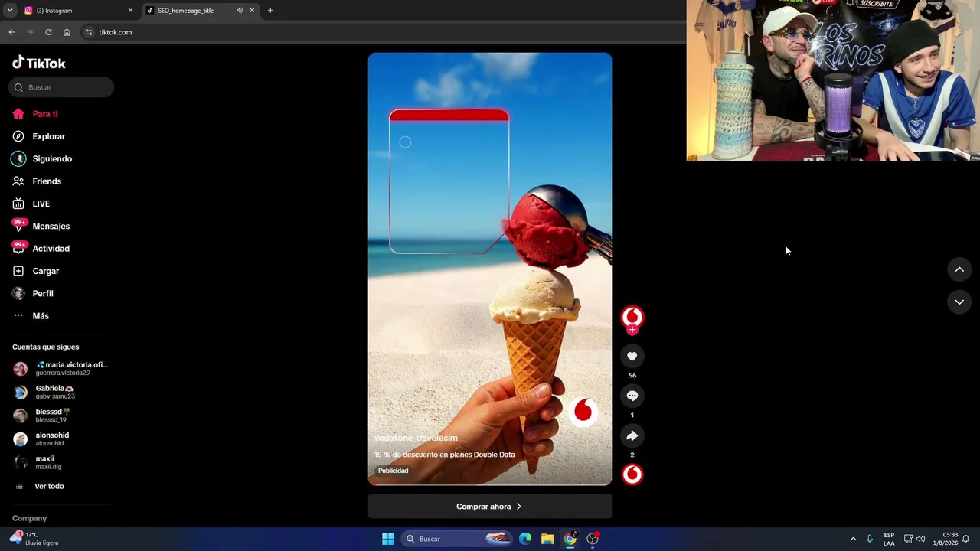Open Microsoft Edge from the taskbar
This screenshot has width=980, height=551.
tap(525, 539)
